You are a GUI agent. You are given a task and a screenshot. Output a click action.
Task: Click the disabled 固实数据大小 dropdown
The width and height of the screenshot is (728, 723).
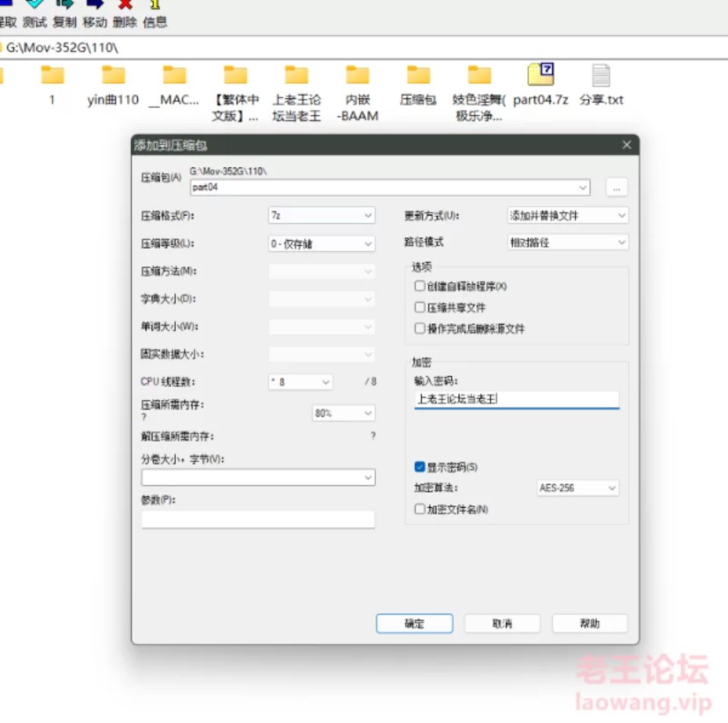[x=322, y=354]
